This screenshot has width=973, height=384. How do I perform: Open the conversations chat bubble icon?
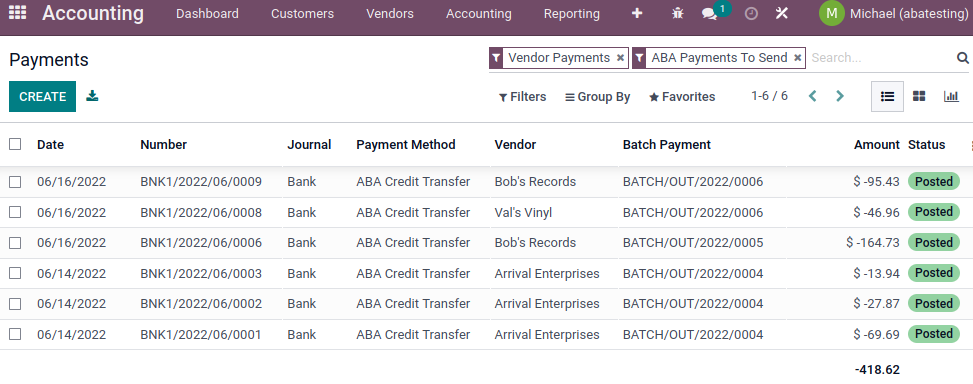[x=709, y=14]
